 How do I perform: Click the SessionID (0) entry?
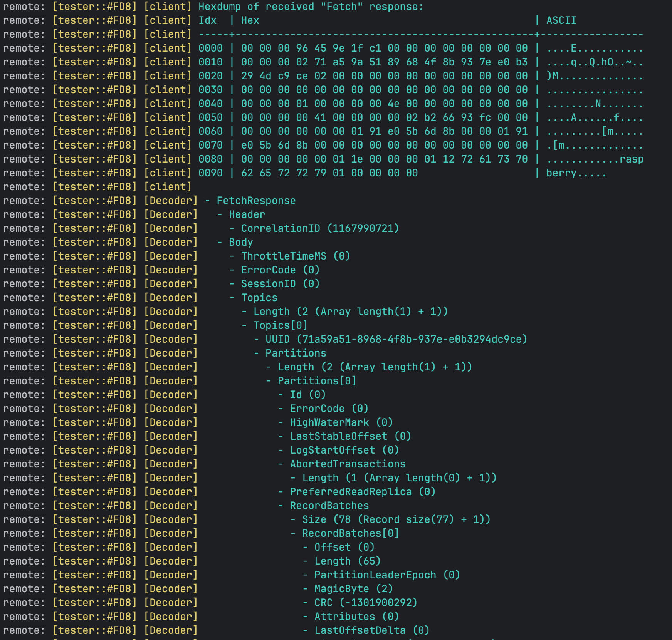coord(280,284)
